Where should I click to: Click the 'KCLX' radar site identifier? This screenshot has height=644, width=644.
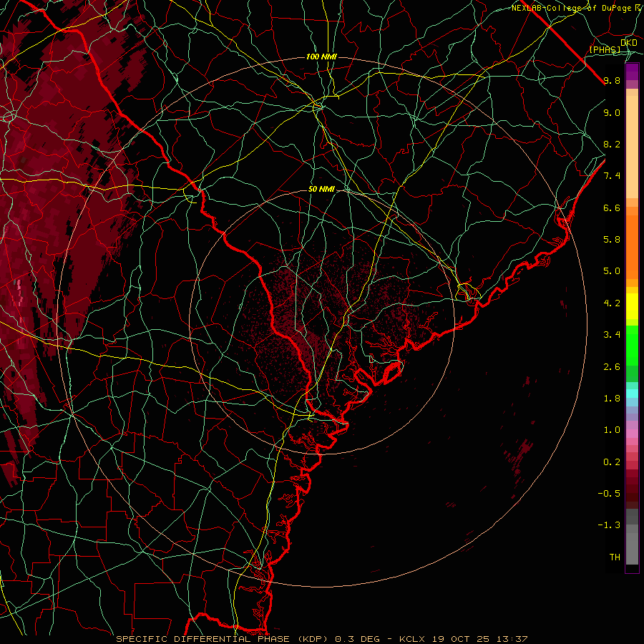[412, 639]
